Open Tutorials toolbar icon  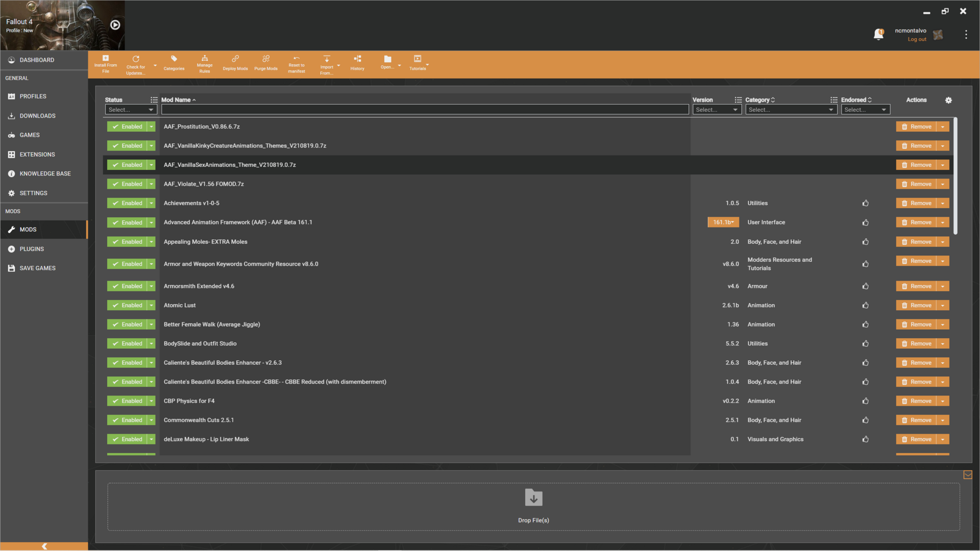point(418,59)
